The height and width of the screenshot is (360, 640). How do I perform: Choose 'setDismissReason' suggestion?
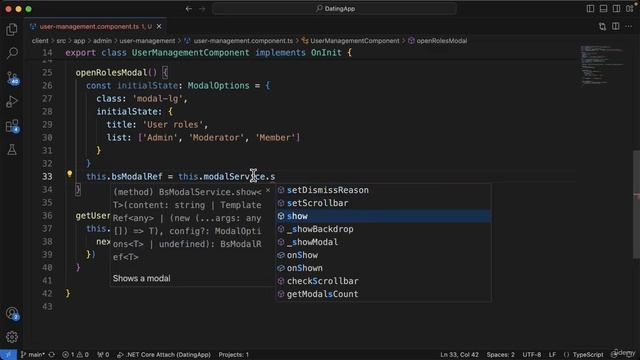tap(383, 190)
